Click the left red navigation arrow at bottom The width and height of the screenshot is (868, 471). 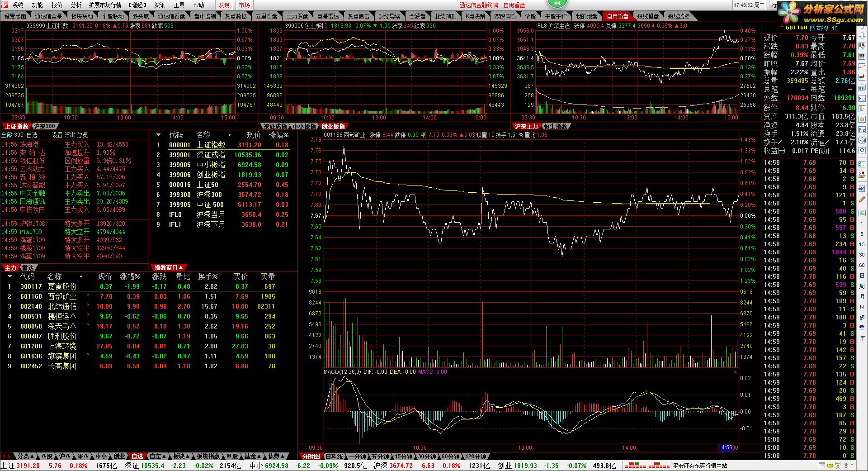coord(3,456)
